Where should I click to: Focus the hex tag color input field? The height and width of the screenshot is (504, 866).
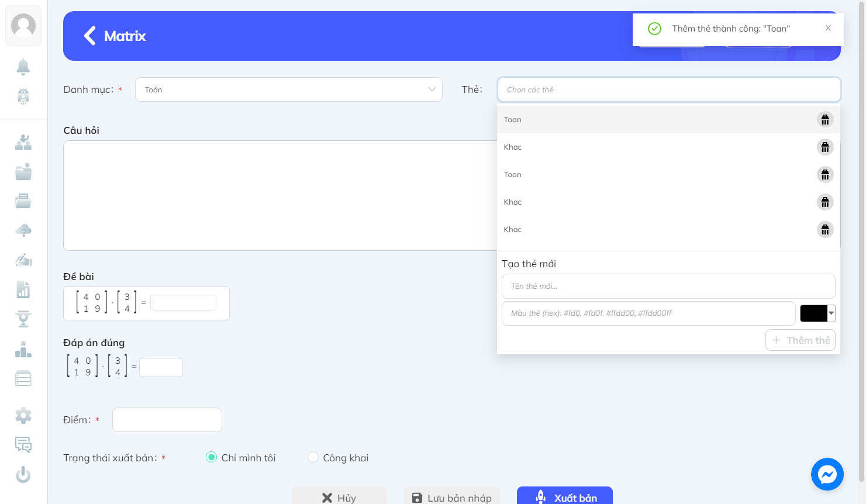(648, 313)
